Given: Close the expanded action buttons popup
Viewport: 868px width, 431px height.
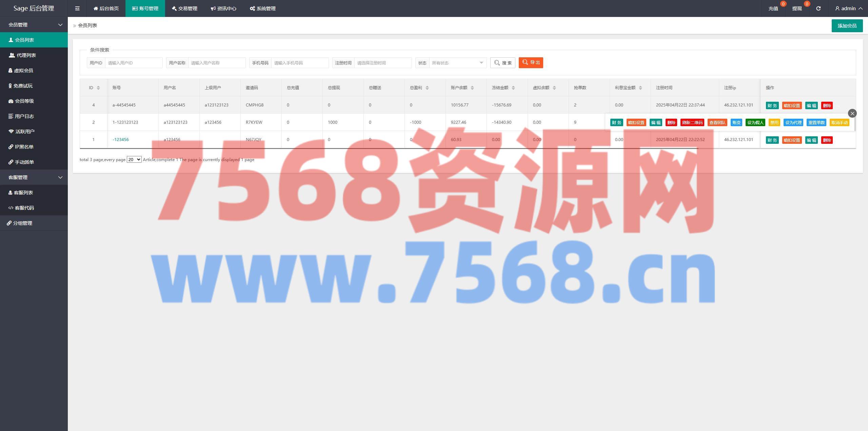Looking at the screenshot, I should 852,114.
